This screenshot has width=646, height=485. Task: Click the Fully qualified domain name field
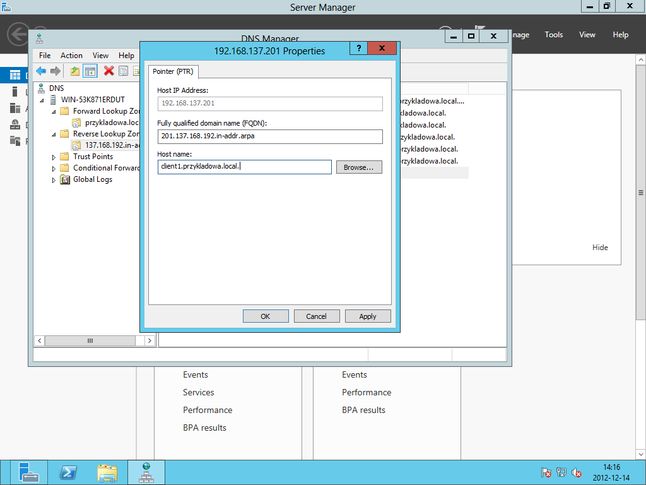270,136
